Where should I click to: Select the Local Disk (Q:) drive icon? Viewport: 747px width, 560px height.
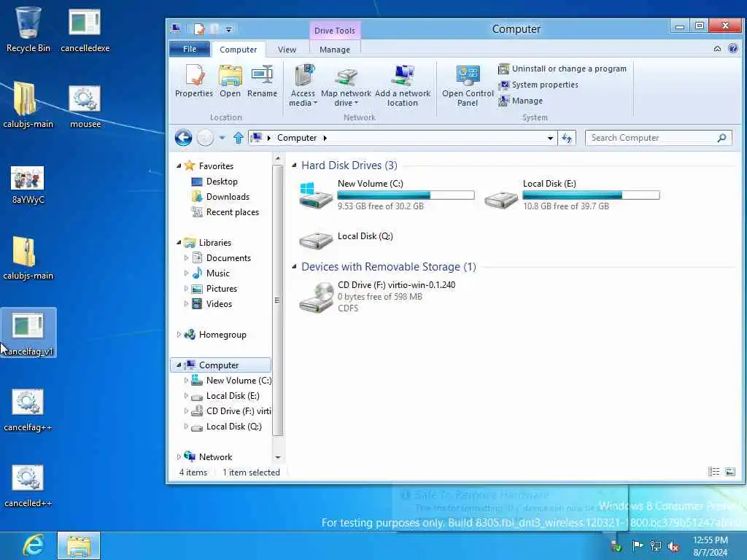click(x=316, y=240)
